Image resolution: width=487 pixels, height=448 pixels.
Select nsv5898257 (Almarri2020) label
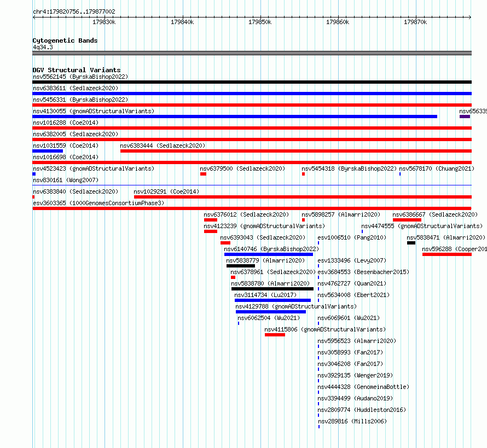point(341,214)
